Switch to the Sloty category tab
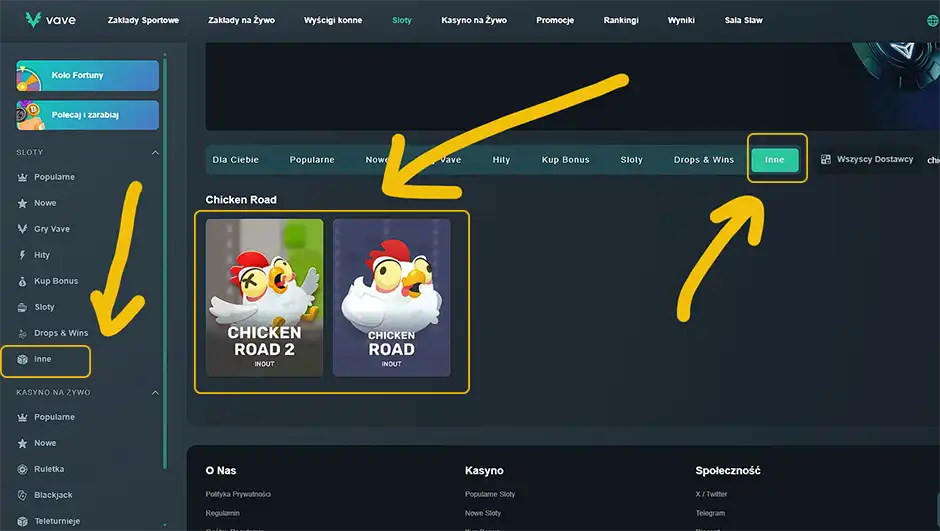The width and height of the screenshot is (940, 531). pos(631,160)
